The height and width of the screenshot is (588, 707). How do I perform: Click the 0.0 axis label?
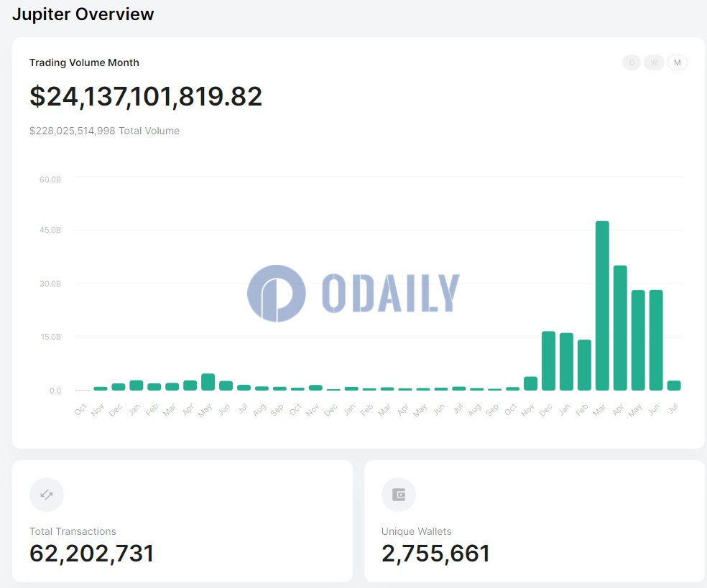click(55, 391)
